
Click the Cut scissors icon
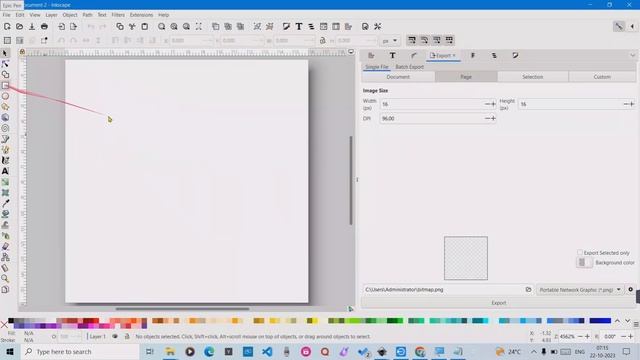click(x=132, y=27)
